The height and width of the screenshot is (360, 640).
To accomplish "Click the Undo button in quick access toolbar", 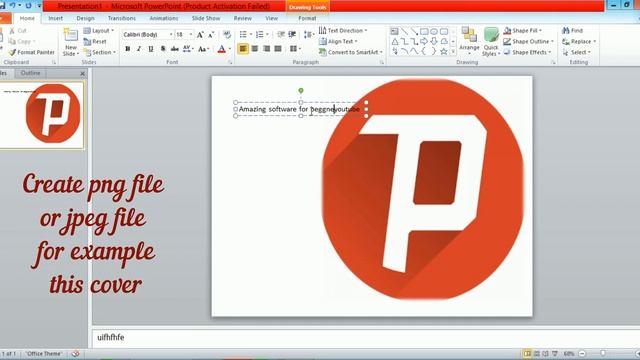I will [x=13, y=6].
